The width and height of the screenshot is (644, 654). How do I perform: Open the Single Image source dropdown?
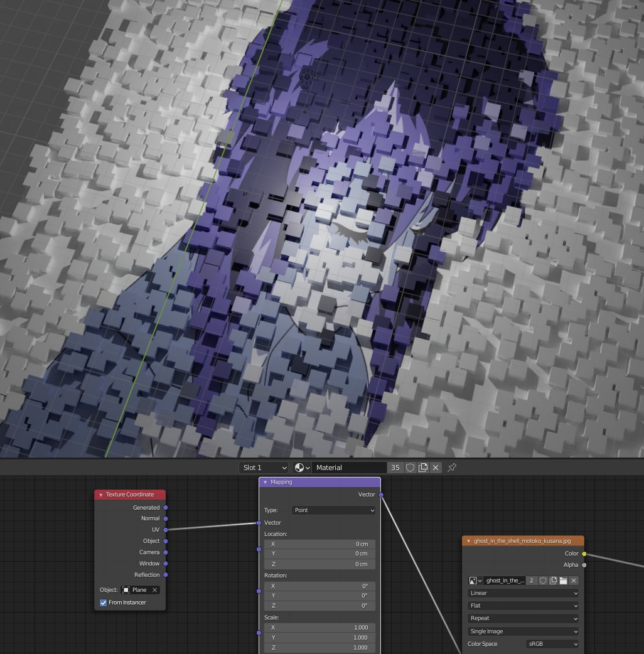[523, 631]
